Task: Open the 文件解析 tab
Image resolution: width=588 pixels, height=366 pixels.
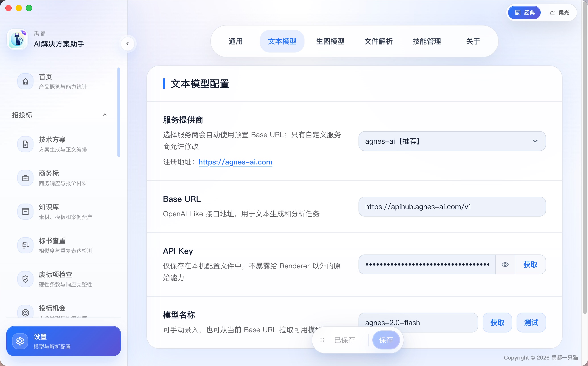Action: coord(378,41)
